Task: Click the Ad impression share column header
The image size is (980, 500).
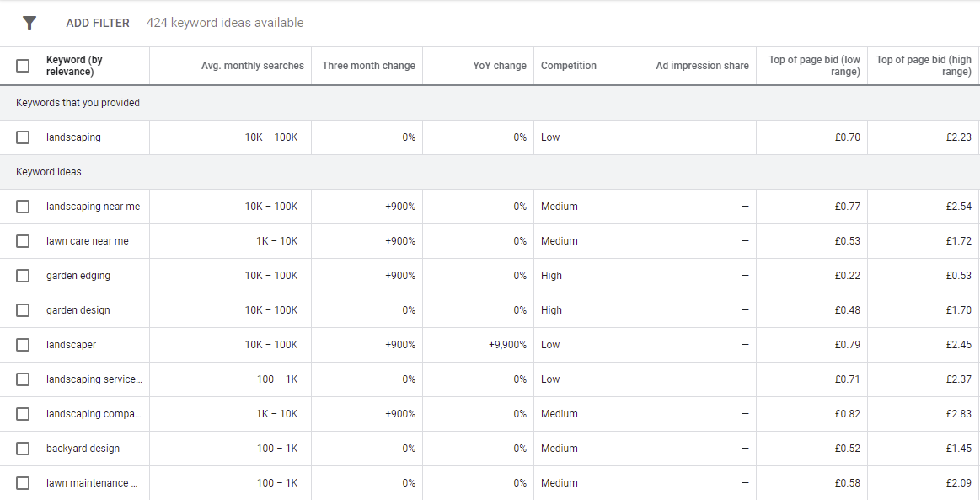Action: click(x=700, y=65)
